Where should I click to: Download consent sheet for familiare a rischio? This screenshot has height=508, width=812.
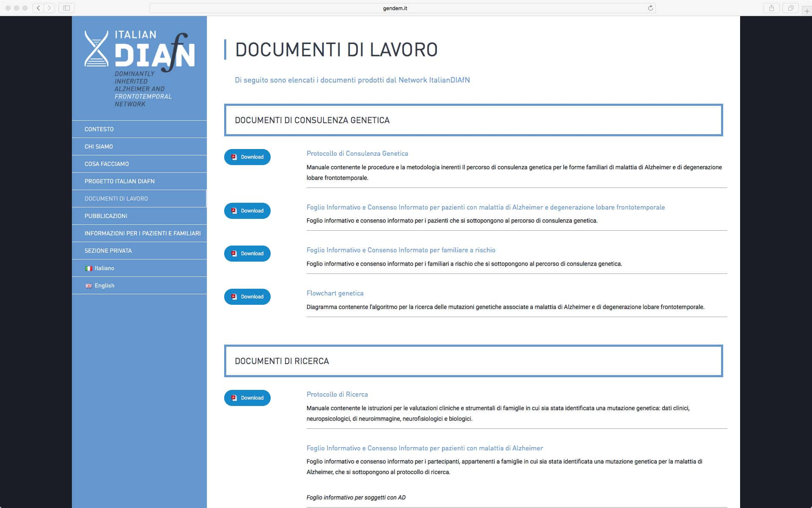(247, 254)
